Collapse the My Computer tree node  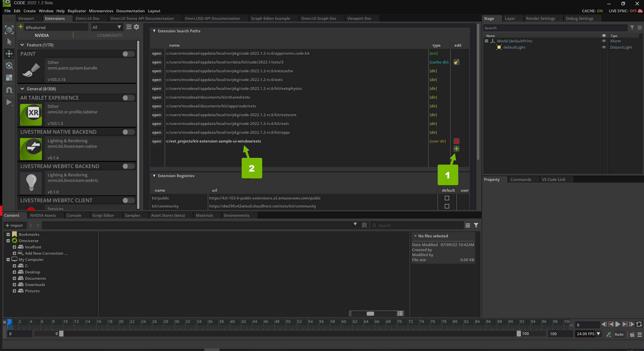pos(8,260)
